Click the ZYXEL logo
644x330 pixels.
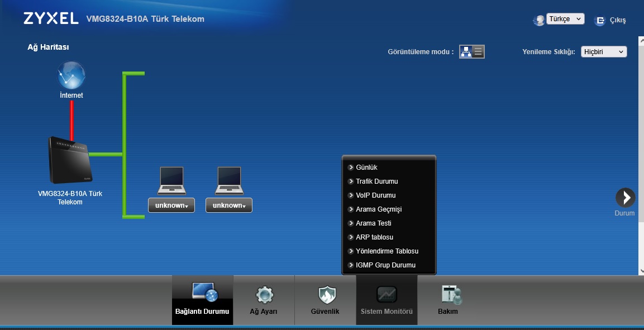(x=51, y=18)
